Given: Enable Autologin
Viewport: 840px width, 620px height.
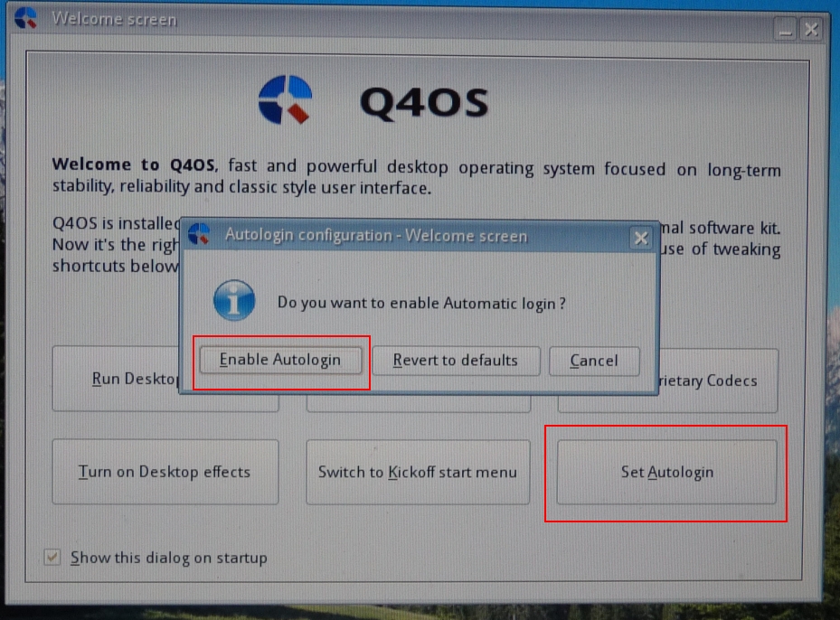Looking at the screenshot, I should pos(280,360).
